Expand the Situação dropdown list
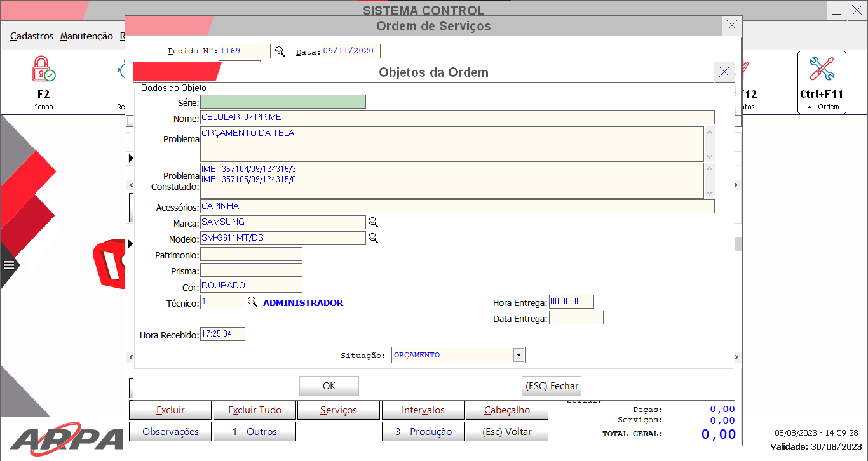The image size is (868, 461). click(519, 355)
